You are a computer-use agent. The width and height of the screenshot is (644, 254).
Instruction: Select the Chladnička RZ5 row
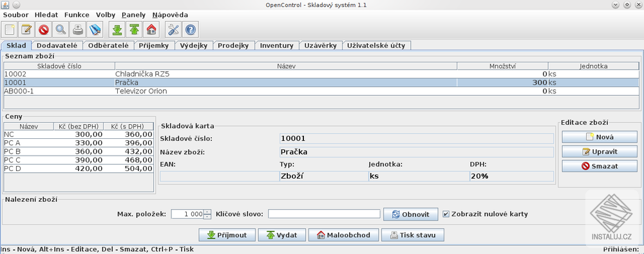pos(321,74)
